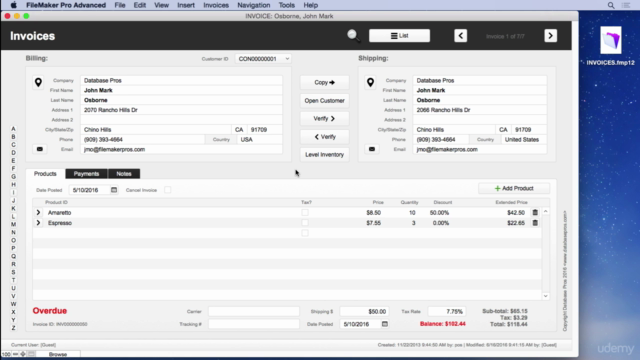This screenshot has height=360, width=640.
Task: Open the Browse mode popup at bottom
Action: pos(58,354)
